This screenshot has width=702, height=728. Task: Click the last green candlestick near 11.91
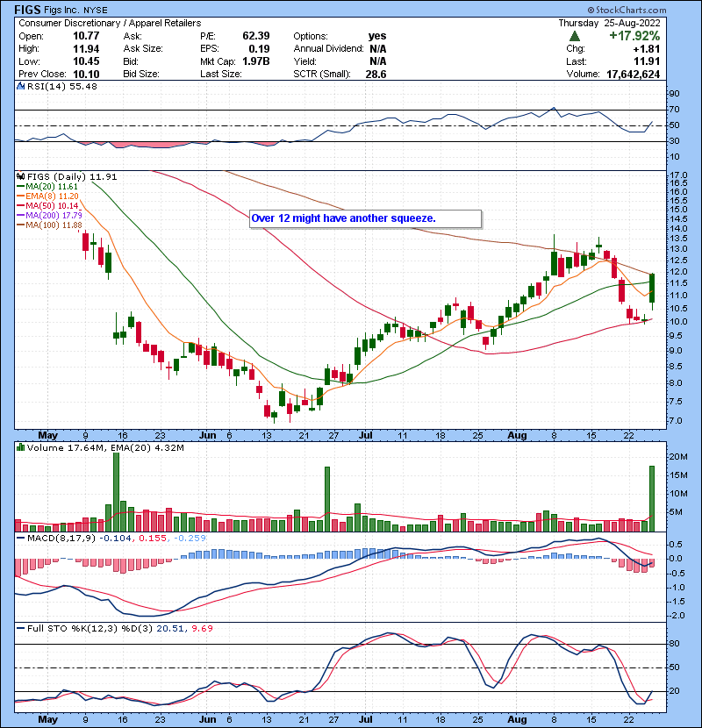652,288
